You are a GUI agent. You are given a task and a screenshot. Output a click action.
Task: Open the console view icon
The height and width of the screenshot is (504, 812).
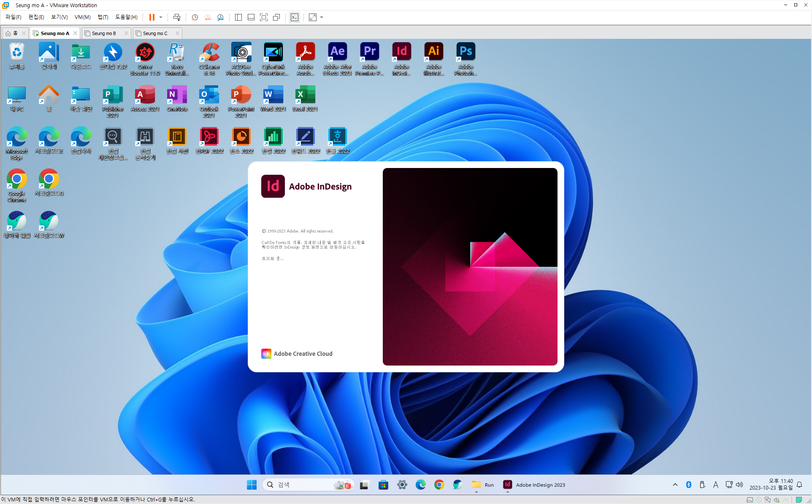pos(295,17)
